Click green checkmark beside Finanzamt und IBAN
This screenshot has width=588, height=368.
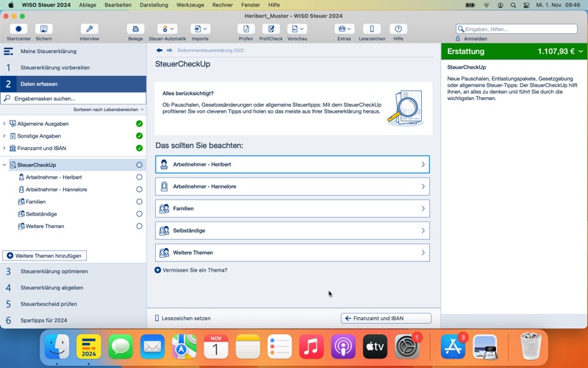(x=139, y=148)
